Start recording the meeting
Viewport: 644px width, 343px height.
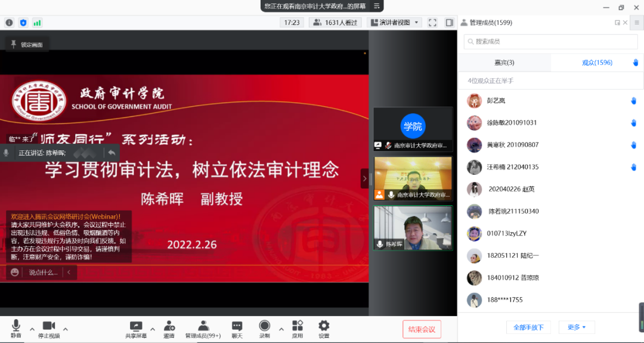click(265, 326)
